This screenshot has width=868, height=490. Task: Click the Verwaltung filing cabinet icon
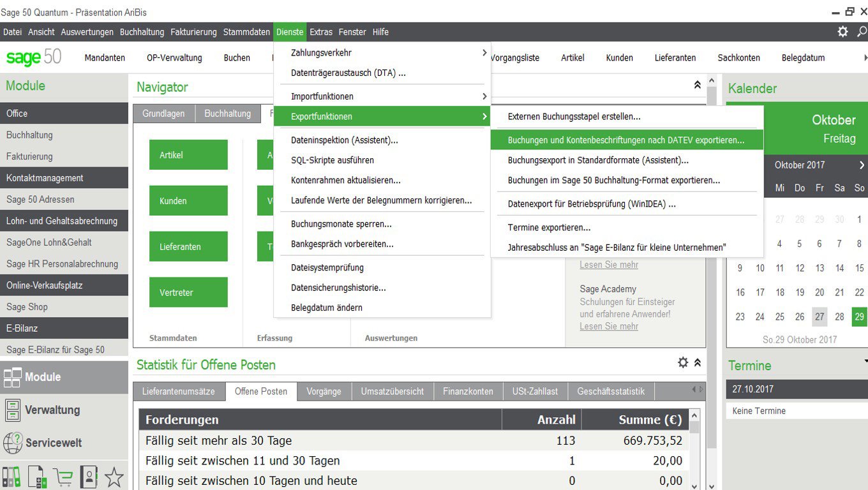coord(12,410)
